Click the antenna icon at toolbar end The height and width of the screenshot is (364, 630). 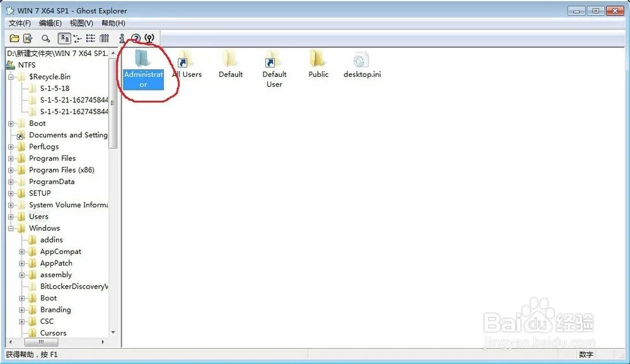tap(149, 38)
